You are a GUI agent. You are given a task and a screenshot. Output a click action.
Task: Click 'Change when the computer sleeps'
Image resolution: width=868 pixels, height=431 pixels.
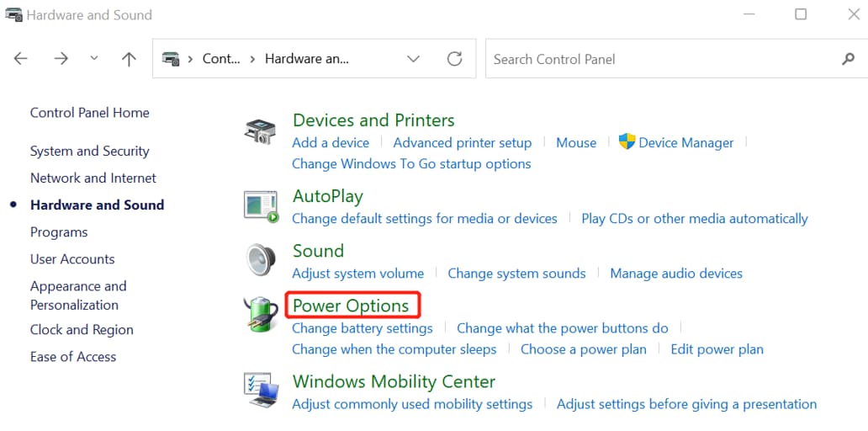394,349
